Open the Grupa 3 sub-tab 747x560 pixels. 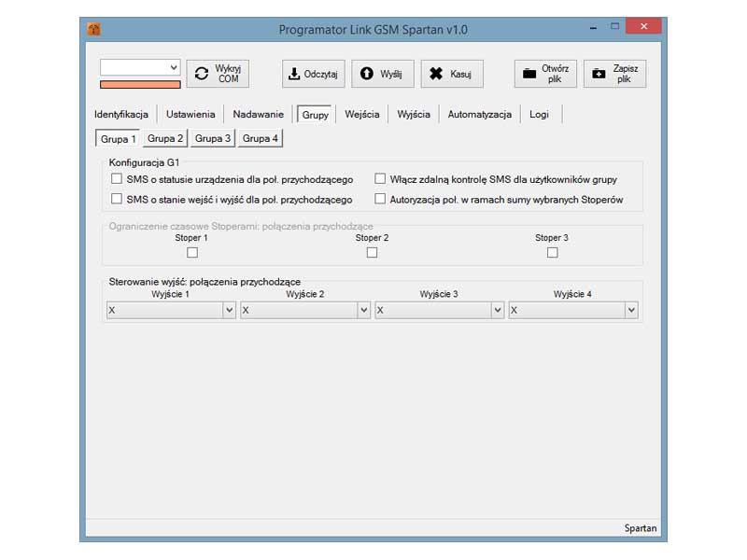[213, 138]
